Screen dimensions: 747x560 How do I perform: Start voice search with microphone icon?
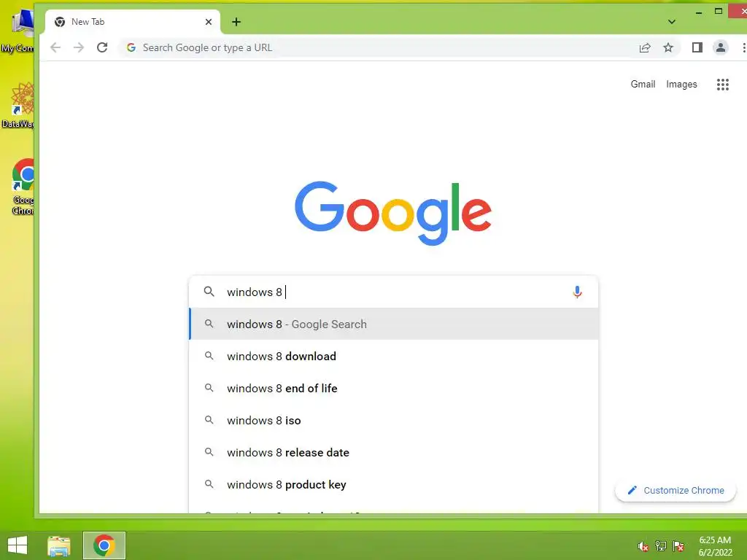coord(577,292)
